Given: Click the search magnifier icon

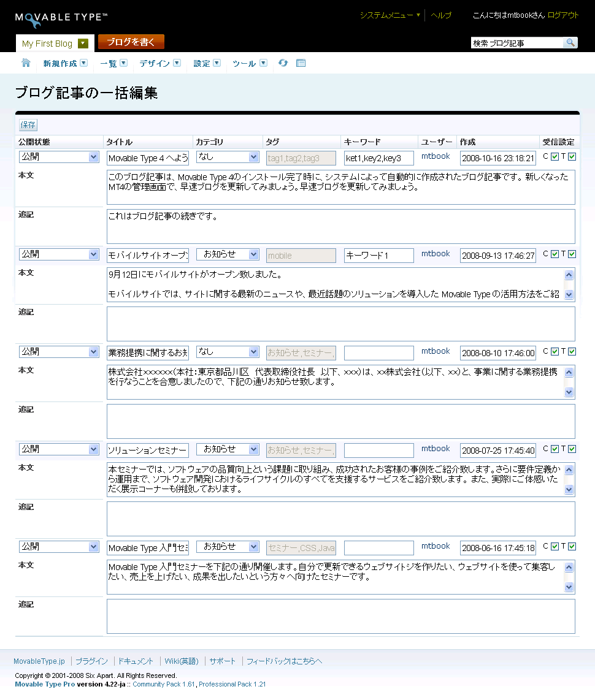Looking at the screenshot, I should (x=570, y=42).
